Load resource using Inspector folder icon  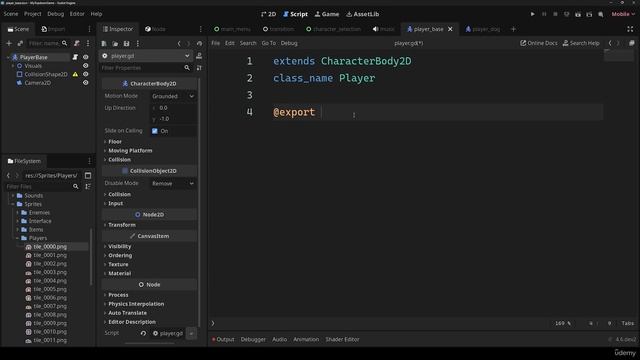point(115,43)
